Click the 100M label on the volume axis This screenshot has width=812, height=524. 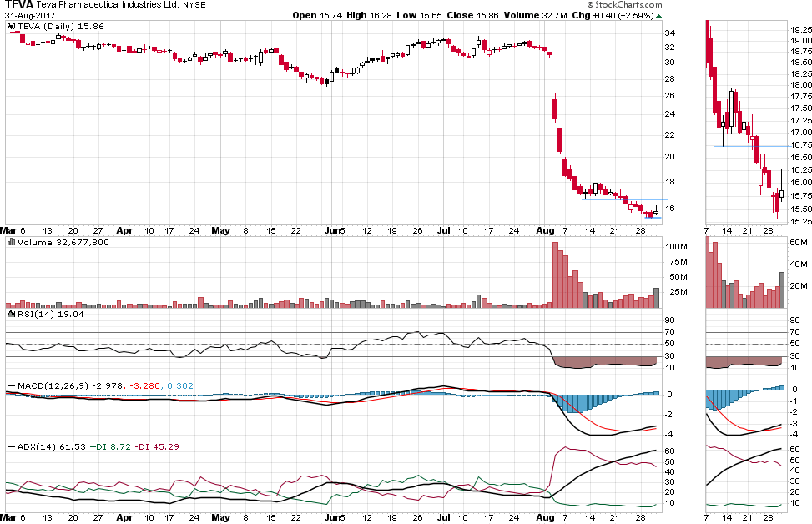676,246
